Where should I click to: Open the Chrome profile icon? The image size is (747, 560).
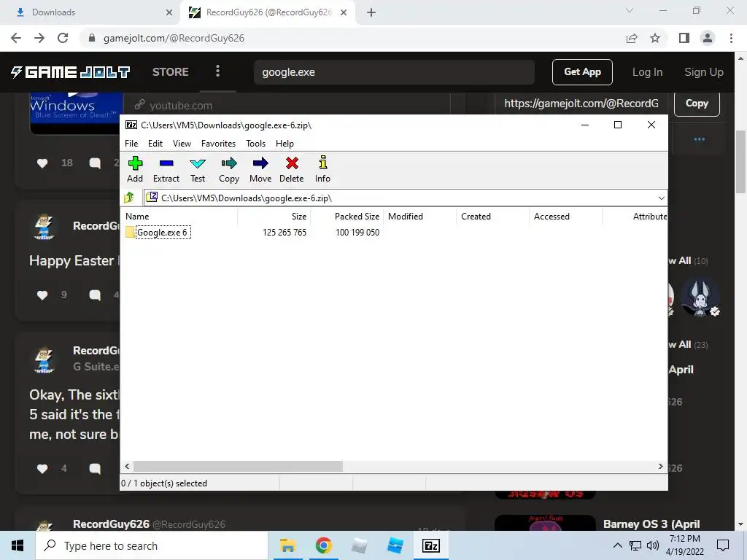pyautogui.click(x=708, y=38)
